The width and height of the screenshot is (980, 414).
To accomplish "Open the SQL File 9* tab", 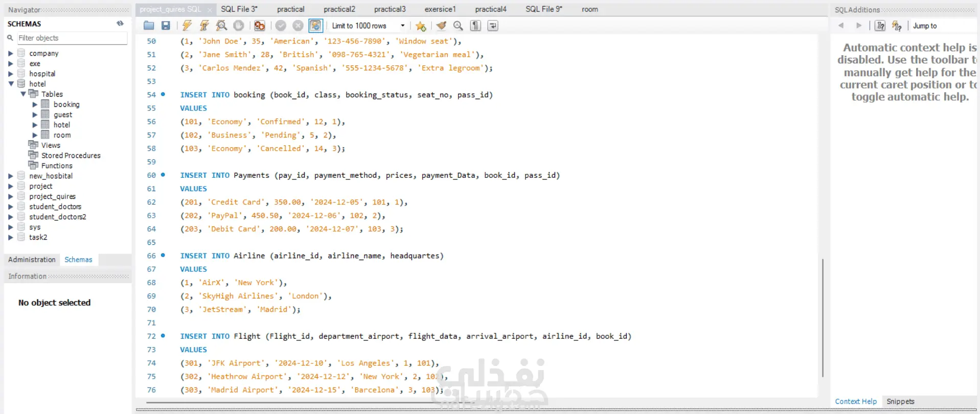I will pyautogui.click(x=544, y=9).
